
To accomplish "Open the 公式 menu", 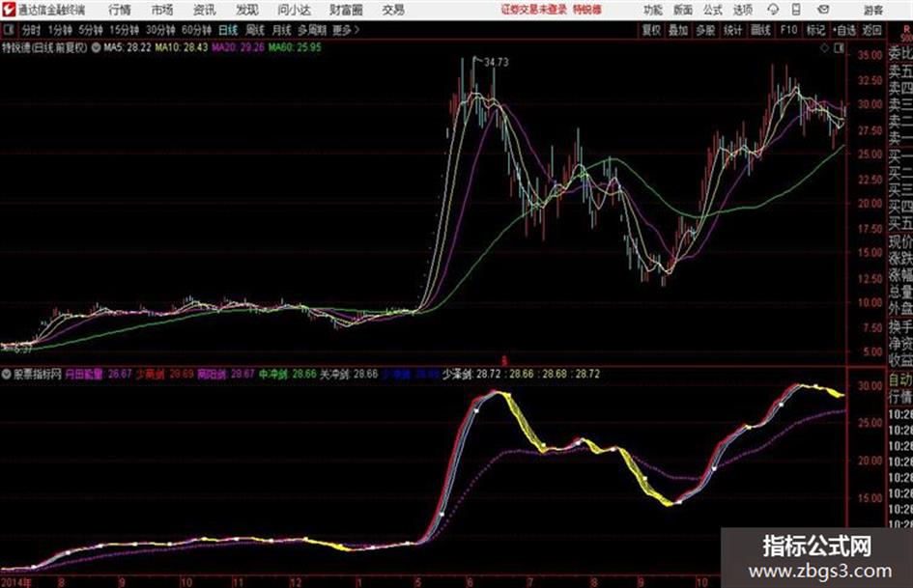I will coord(713,10).
